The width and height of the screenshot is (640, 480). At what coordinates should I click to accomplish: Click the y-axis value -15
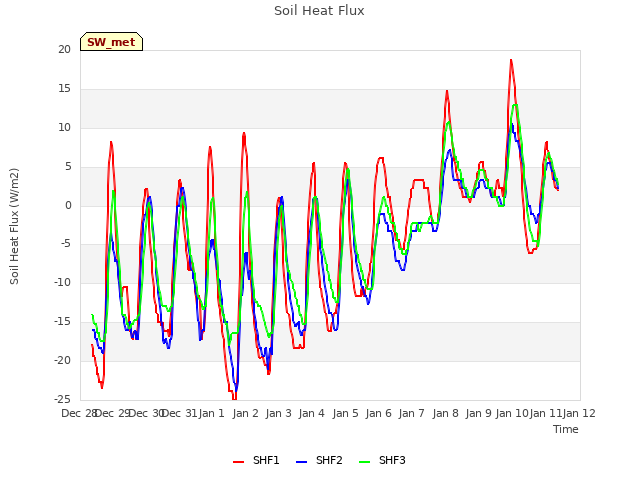coord(63,322)
